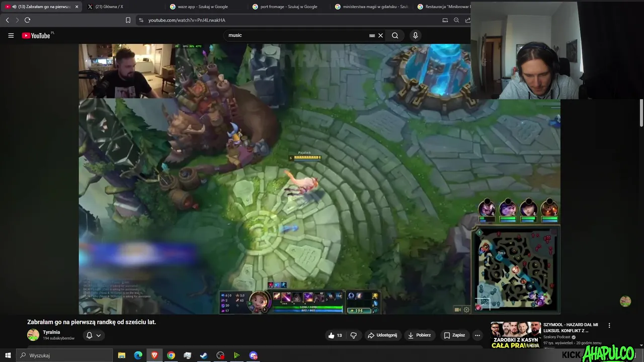Viewport: 644px width, 362px height.
Task: Click the Wyszukaj taskbar search box
Action: 64,355
